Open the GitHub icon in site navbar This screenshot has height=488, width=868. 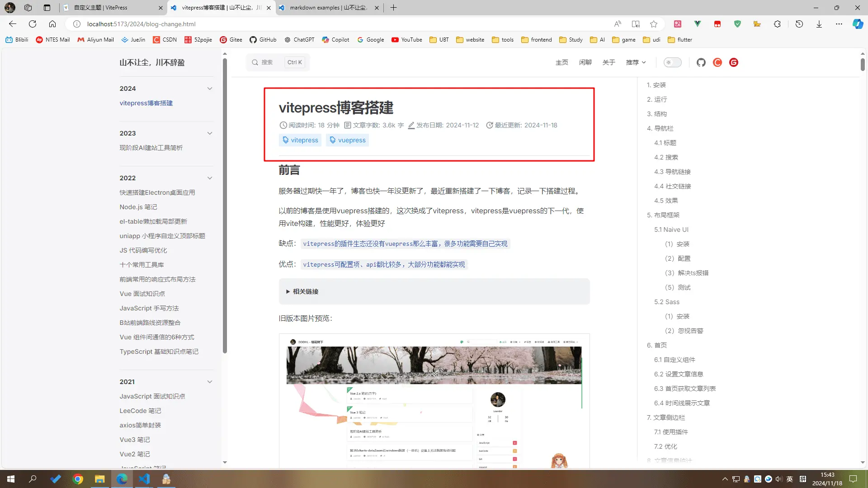pyautogui.click(x=701, y=62)
